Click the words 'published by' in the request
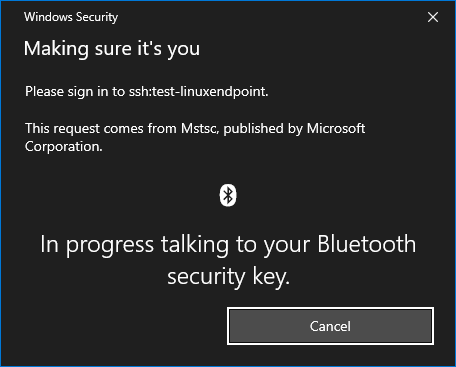The height and width of the screenshot is (367, 456). click(263, 129)
